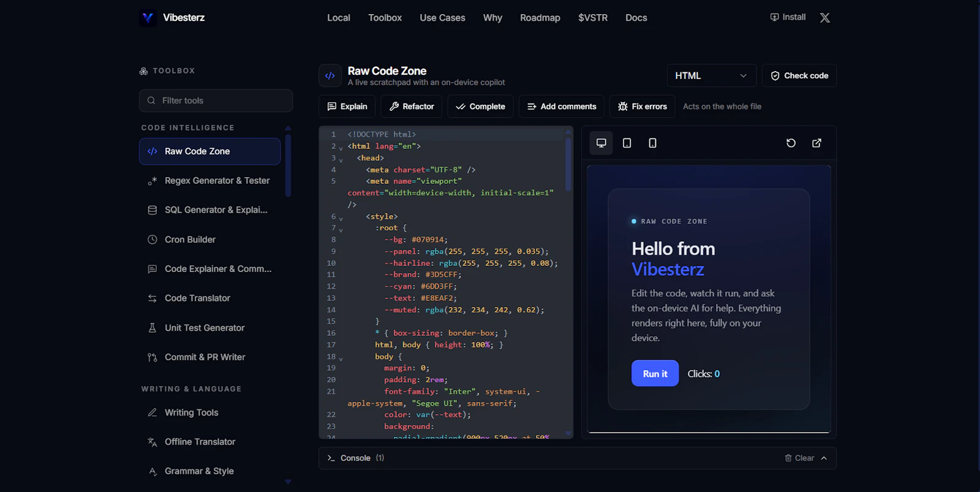Viewport: 980px width, 492px height.
Task: Click the Code Explainer comment icon
Action: (153, 269)
